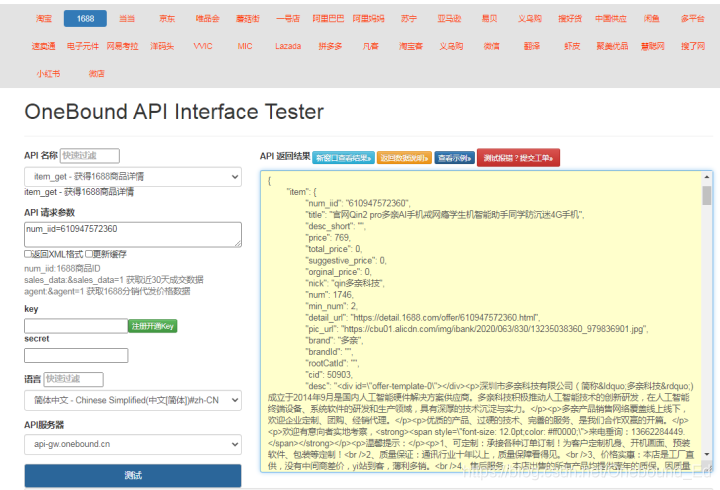The width and height of the screenshot is (720, 490).
Task: Switch to the 小红书 tab
Action: tap(48, 73)
